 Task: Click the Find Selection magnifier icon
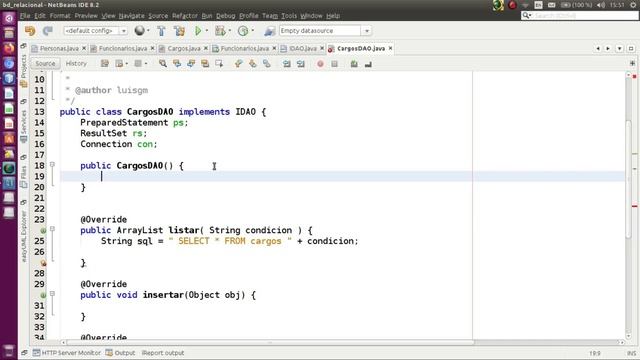pos(163,64)
